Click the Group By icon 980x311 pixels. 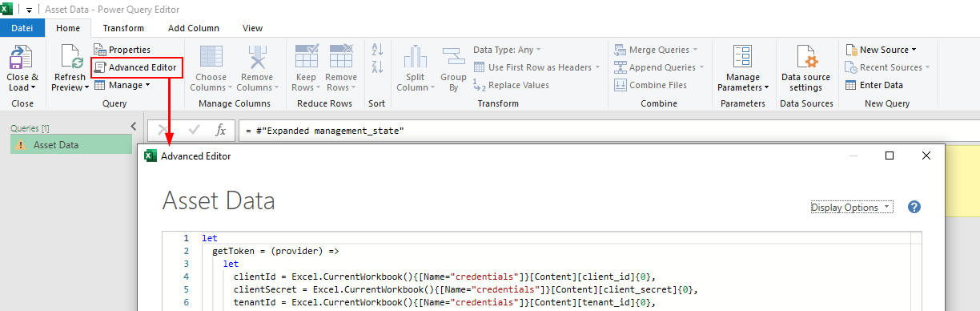point(453,57)
